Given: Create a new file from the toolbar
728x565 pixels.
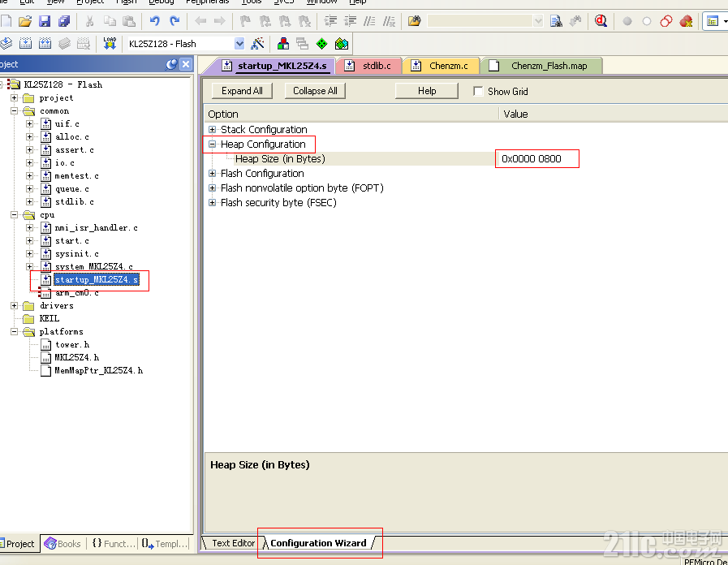Looking at the screenshot, I should (6, 21).
